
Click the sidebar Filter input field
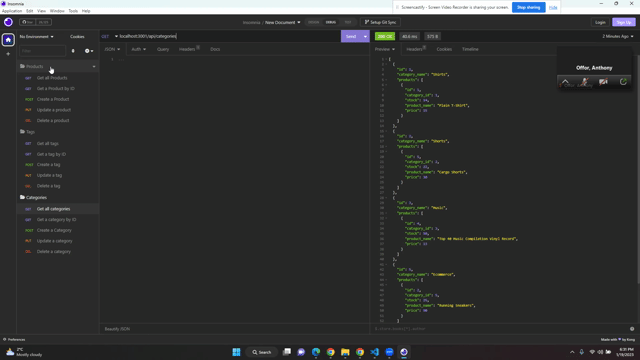pos(42,51)
